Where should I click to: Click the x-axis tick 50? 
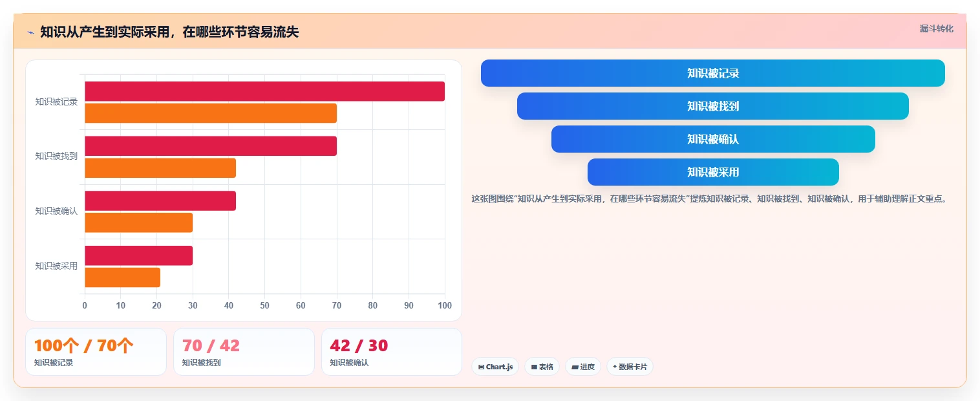[x=264, y=305]
